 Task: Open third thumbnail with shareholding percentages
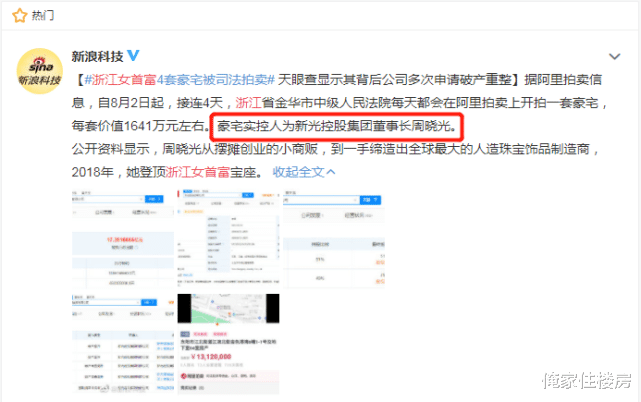(334, 239)
